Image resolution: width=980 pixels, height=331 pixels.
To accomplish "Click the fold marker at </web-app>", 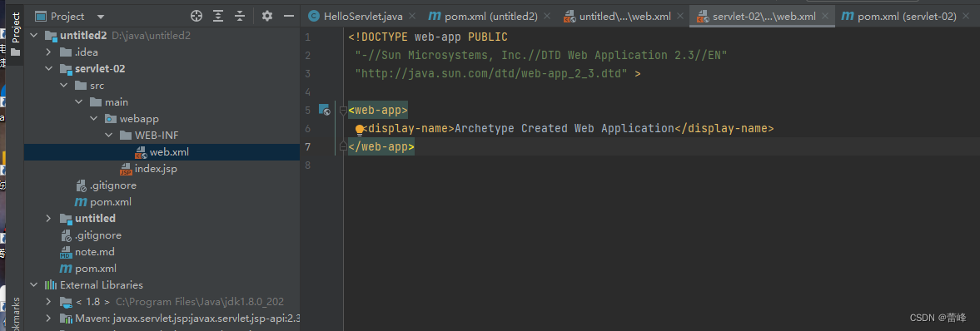I will (342, 146).
